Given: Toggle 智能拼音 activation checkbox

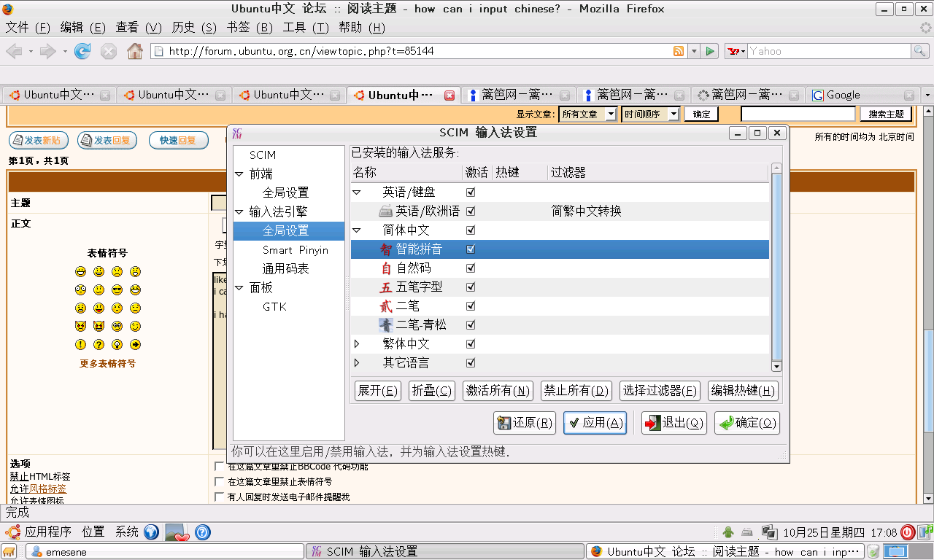Looking at the screenshot, I should tap(471, 249).
